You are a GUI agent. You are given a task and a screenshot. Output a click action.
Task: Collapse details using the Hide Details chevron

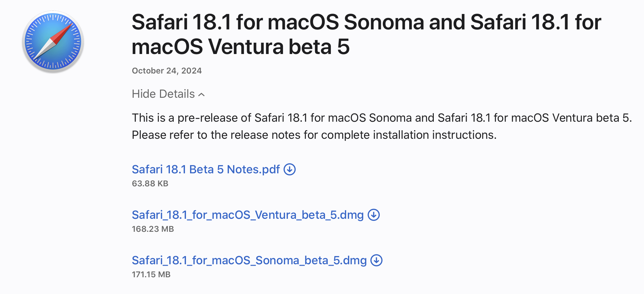pyautogui.click(x=202, y=95)
